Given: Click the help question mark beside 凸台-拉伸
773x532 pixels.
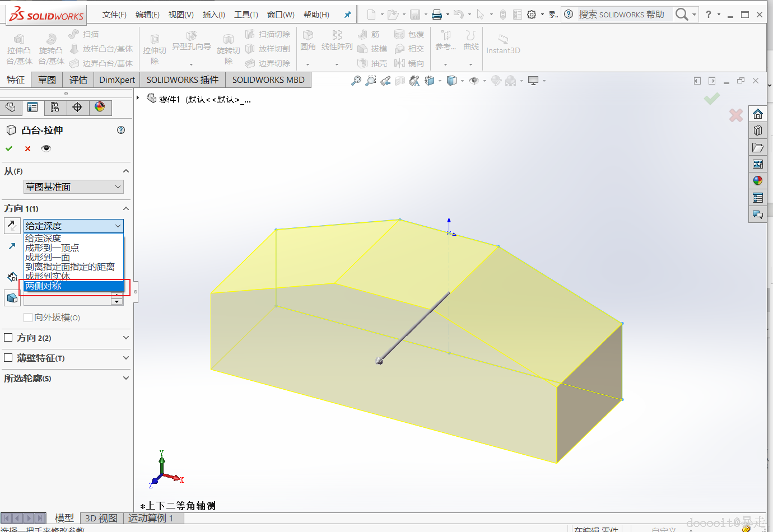Looking at the screenshot, I should (121, 130).
